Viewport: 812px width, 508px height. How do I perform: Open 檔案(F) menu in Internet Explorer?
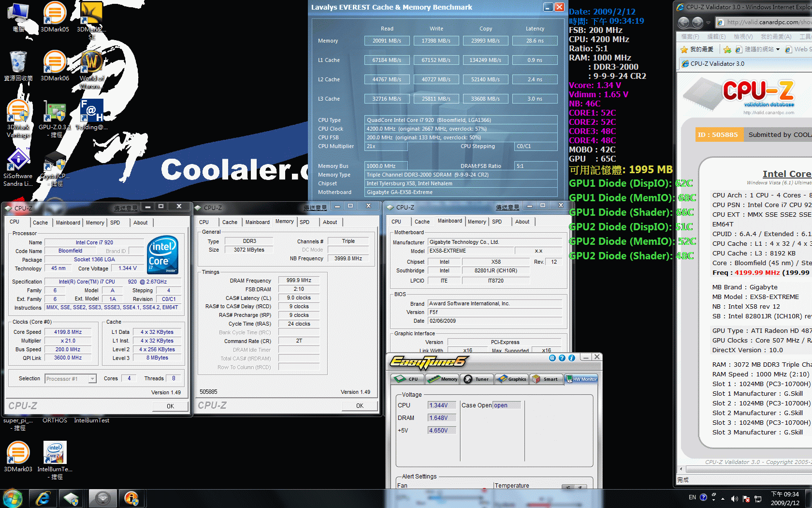690,36
